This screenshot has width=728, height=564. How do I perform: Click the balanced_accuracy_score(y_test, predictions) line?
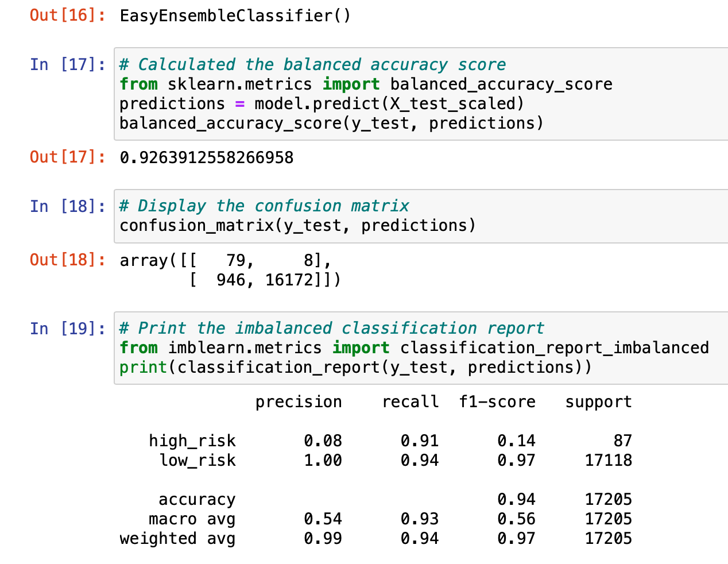pyautogui.click(x=331, y=122)
